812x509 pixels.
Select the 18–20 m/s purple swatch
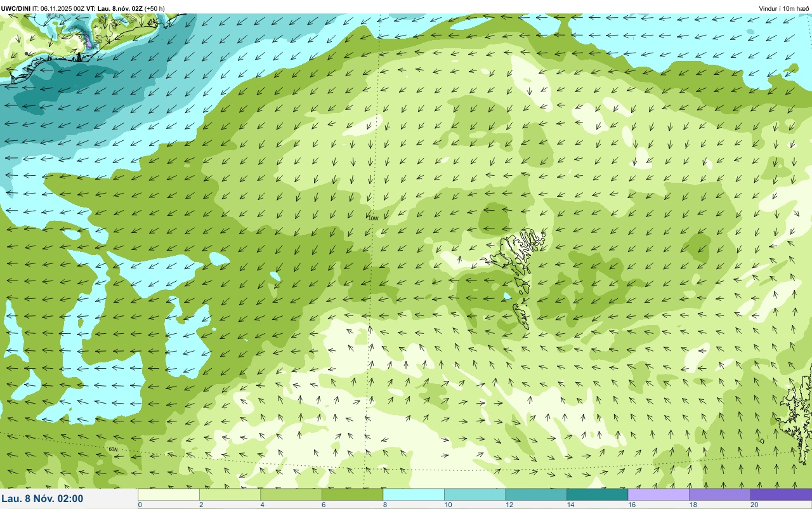719,494
